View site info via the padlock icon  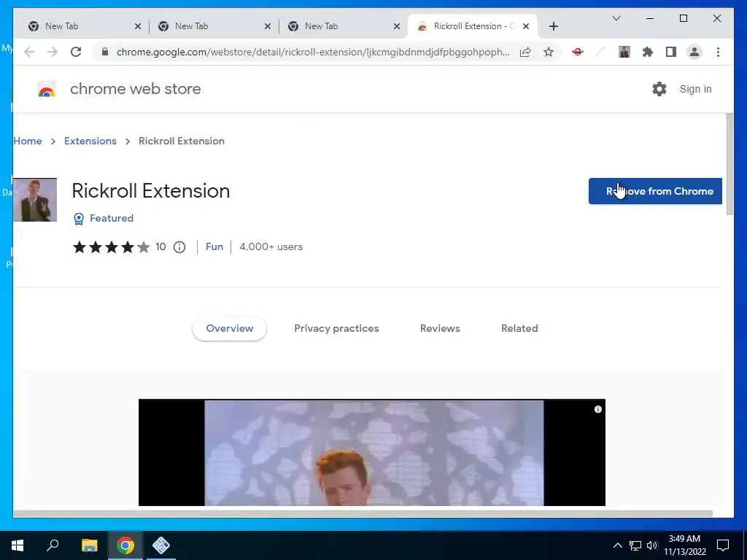(105, 52)
